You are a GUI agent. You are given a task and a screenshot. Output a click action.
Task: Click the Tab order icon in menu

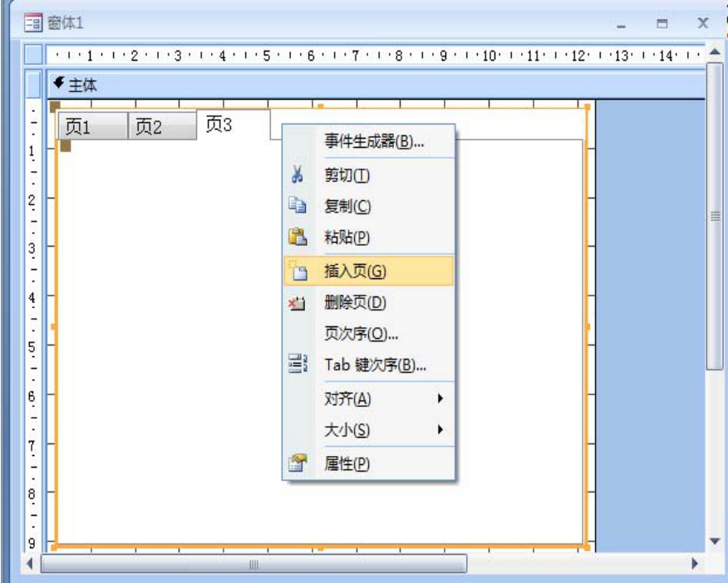pyautogui.click(x=298, y=365)
